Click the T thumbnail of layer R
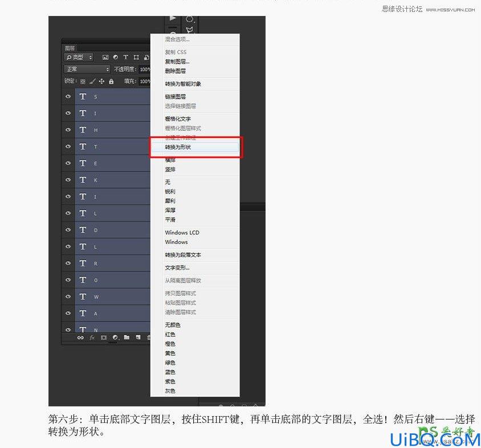Image resolution: width=481 pixels, height=448 pixels. (x=83, y=263)
